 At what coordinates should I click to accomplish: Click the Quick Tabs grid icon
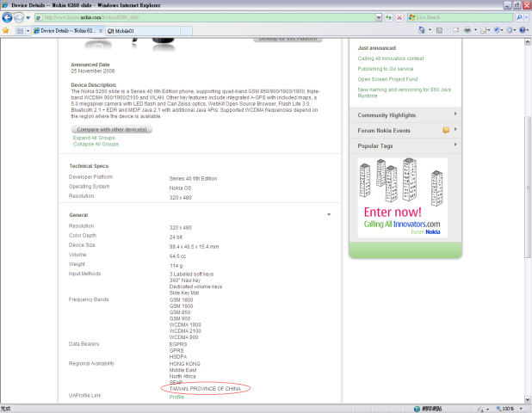click(20, 31)
